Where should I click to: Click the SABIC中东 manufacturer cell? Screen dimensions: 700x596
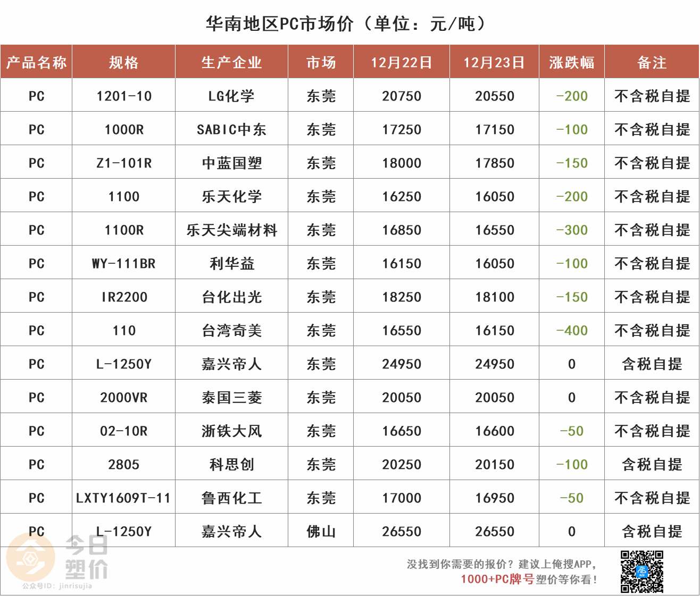point(231,130)
